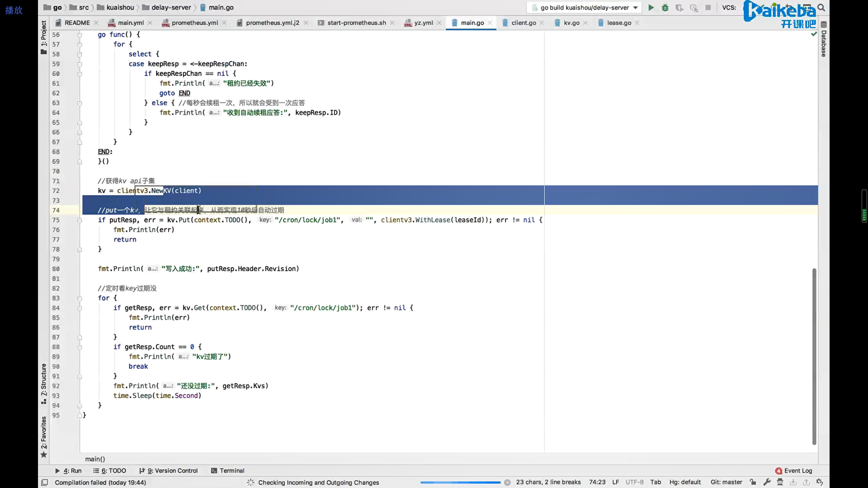
Task: Collapse the for loop at line 83
Action: pos(80,298)
